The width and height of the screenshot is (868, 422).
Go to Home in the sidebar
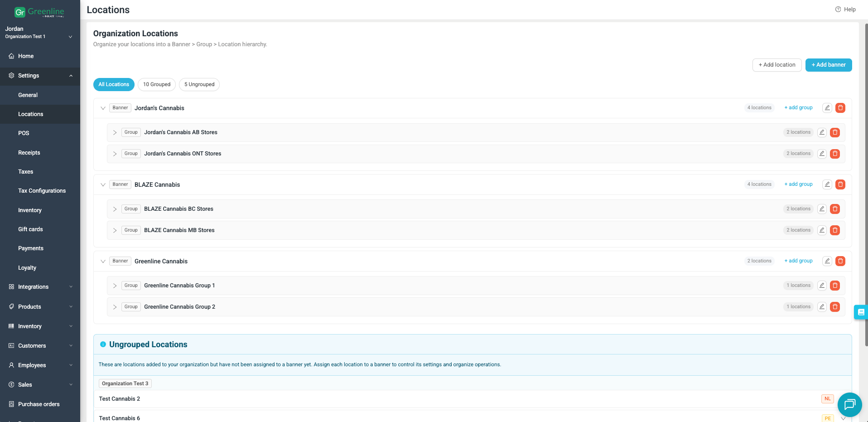click(x=40, y=56)
